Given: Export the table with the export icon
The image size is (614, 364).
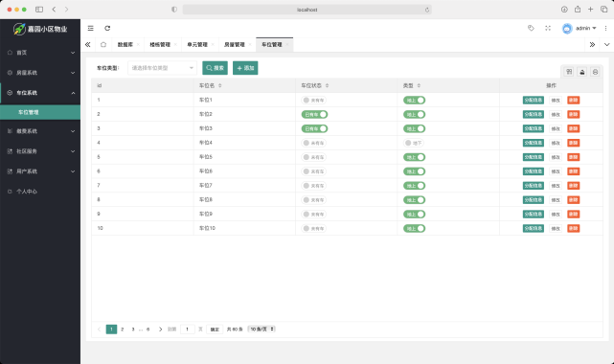Looking at the screenshot, I should pos(581,72).
